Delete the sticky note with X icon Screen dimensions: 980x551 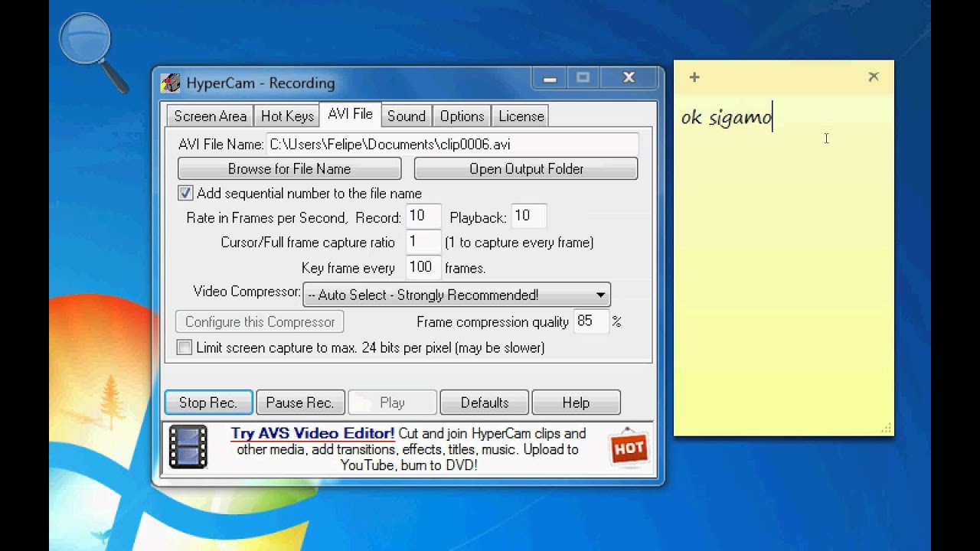[x=874, y=77]
